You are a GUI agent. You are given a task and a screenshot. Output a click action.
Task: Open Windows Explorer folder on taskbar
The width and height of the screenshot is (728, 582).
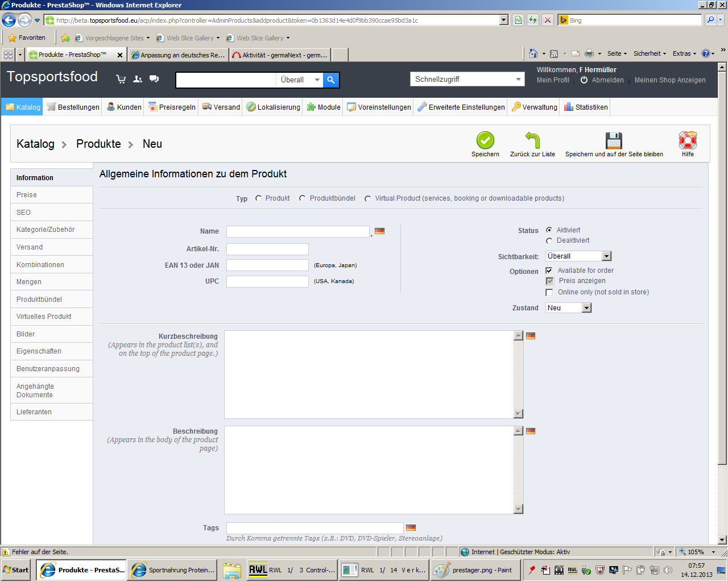click(x=232, y=570)
